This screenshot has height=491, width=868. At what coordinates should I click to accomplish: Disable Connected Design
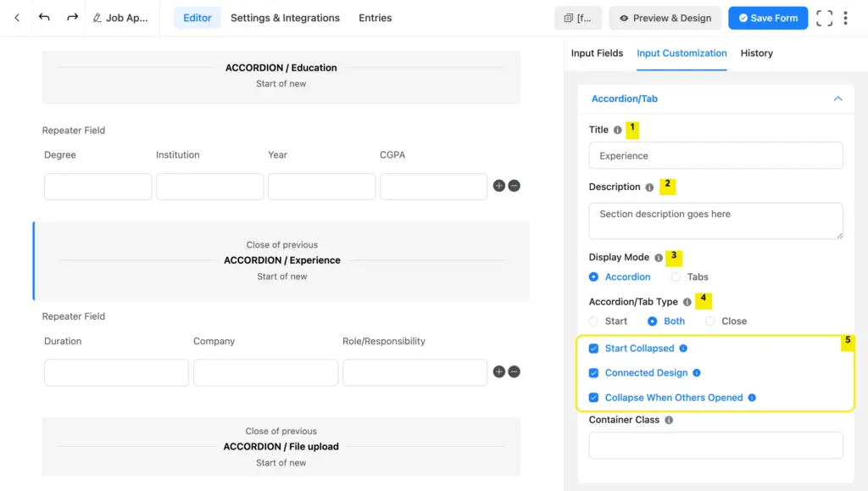coord(594,372)
